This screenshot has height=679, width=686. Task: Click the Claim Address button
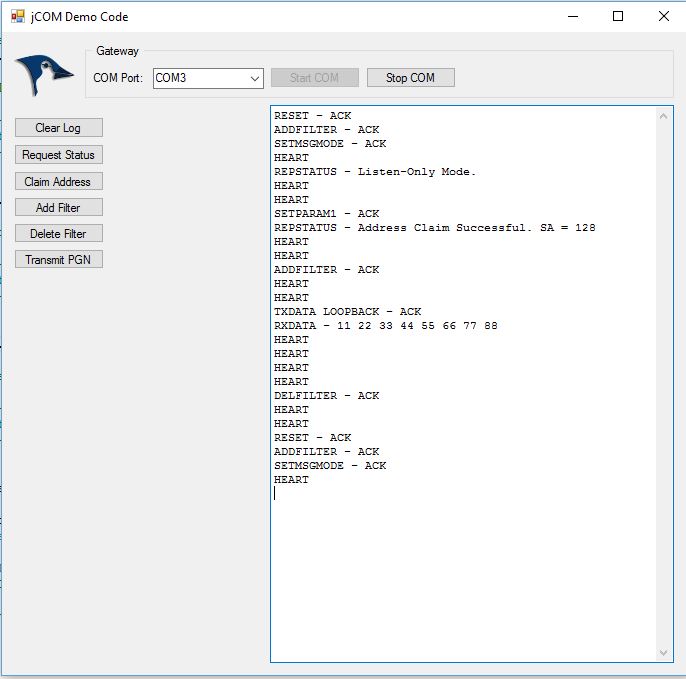(x=58, y=182)
